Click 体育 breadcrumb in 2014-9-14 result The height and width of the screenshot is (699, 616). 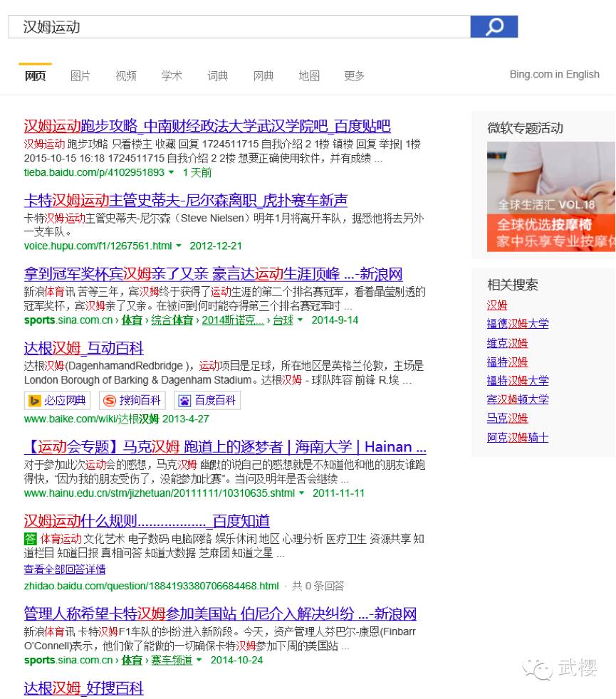pyautogui.click(x=132, y=320)
